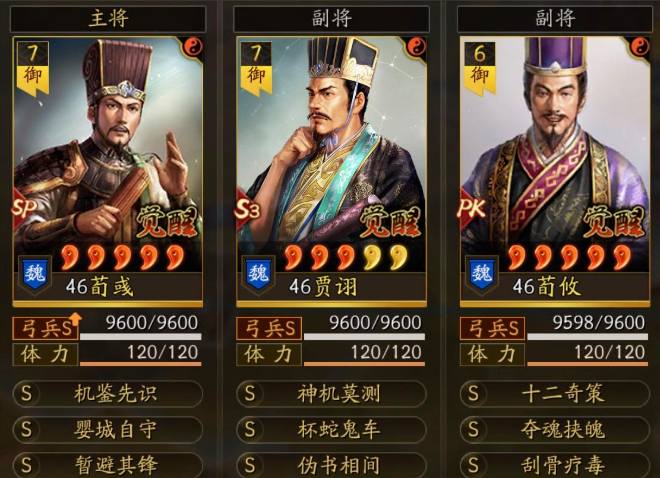660x478 pixels.
Task: Click the 7 御 cost flag on 荀彧
Action: pyautogui.click(x=33, y=67)
